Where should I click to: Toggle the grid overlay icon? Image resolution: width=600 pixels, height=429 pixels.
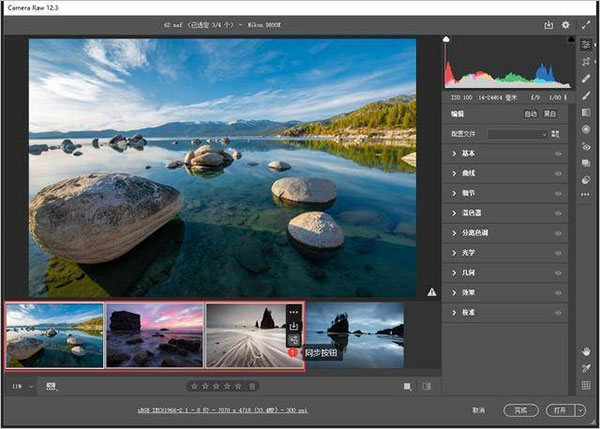coord(586,385)
